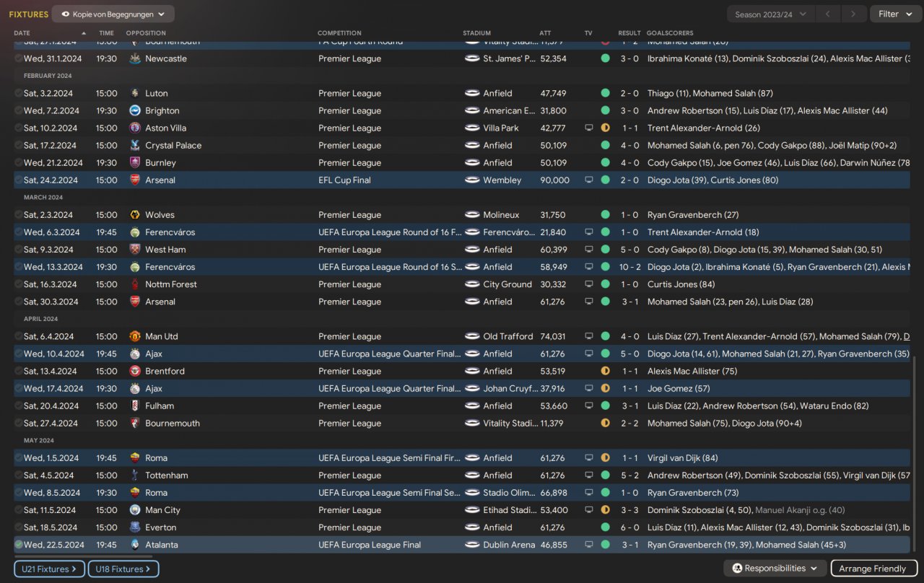Open the U18 Fixtures page
The width and height of the screenshot is (924, 583).
123,569
